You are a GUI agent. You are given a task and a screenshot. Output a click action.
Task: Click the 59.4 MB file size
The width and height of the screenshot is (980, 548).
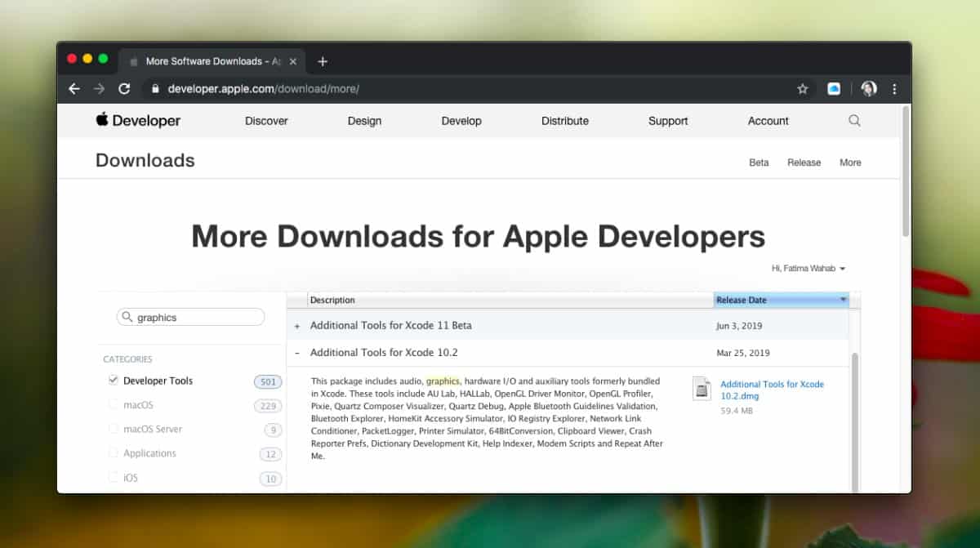737,411
